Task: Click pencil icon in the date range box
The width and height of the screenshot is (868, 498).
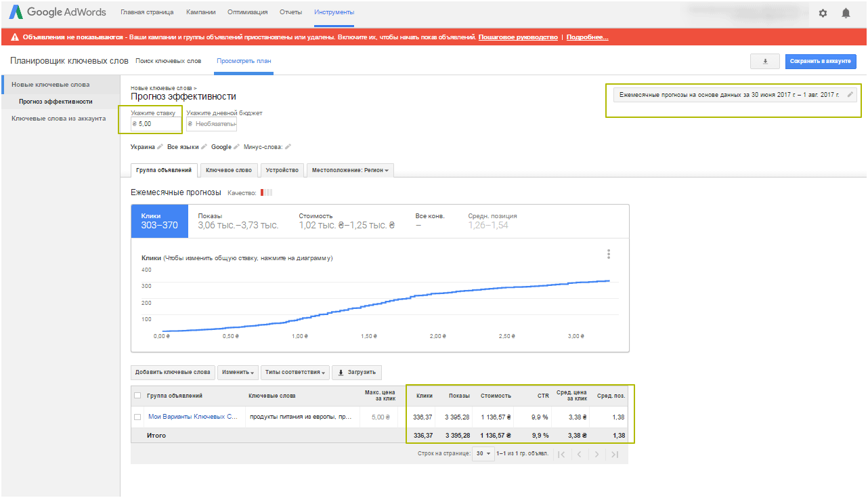Action: pos(850,95)
